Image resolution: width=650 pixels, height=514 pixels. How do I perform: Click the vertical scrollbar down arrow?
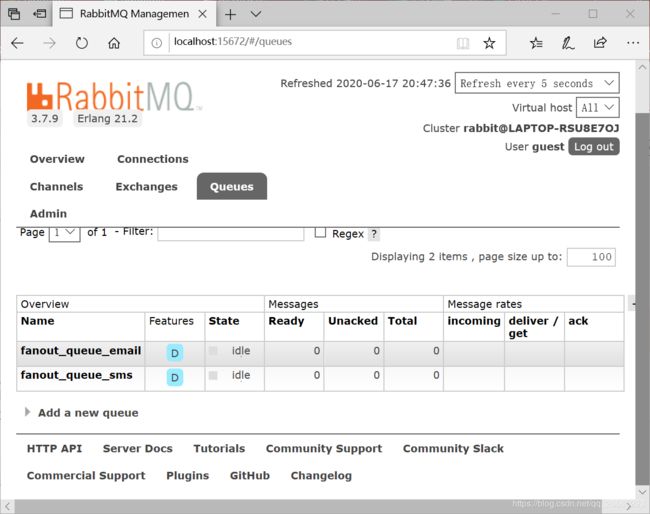642,492
